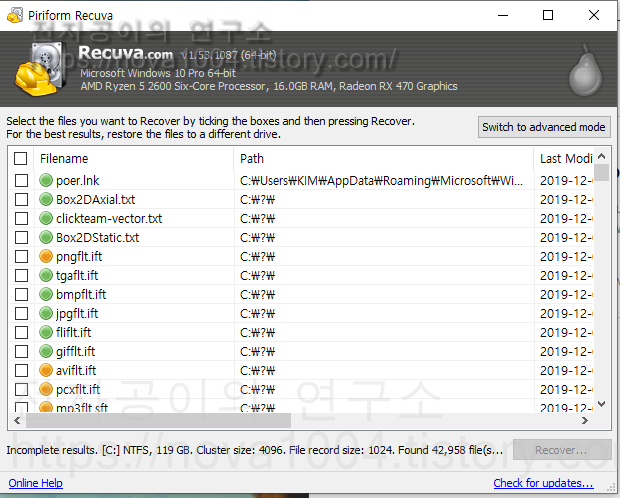Tick the checkbox for clickteam-vector.txt
The width and height of the screenshot is (620, 498).
click(x=21, y=218)
